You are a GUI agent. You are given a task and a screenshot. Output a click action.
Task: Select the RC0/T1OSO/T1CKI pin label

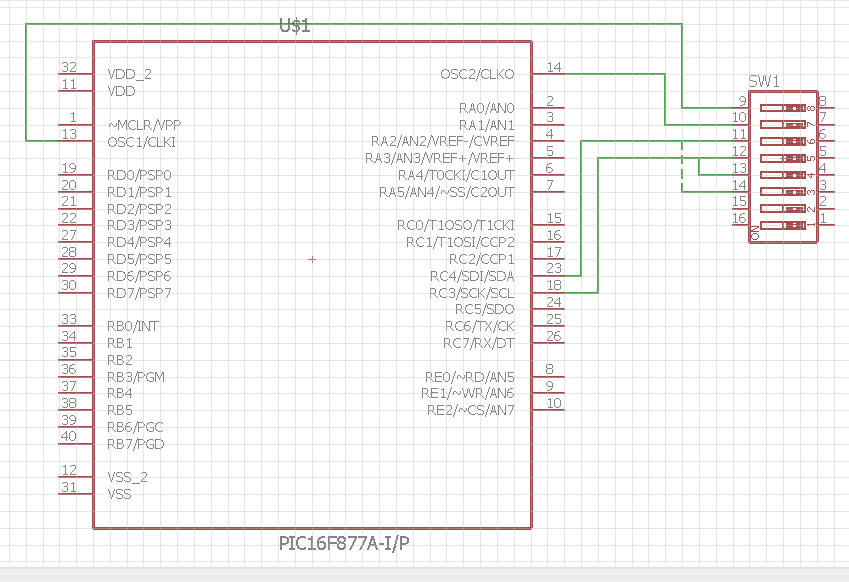point(455,225)
